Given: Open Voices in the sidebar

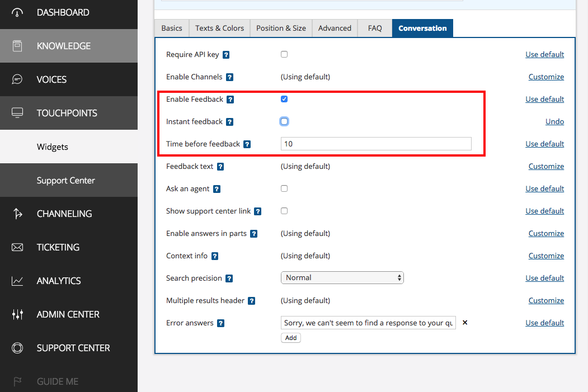Looking at the screenshot, I should [69, 79].
